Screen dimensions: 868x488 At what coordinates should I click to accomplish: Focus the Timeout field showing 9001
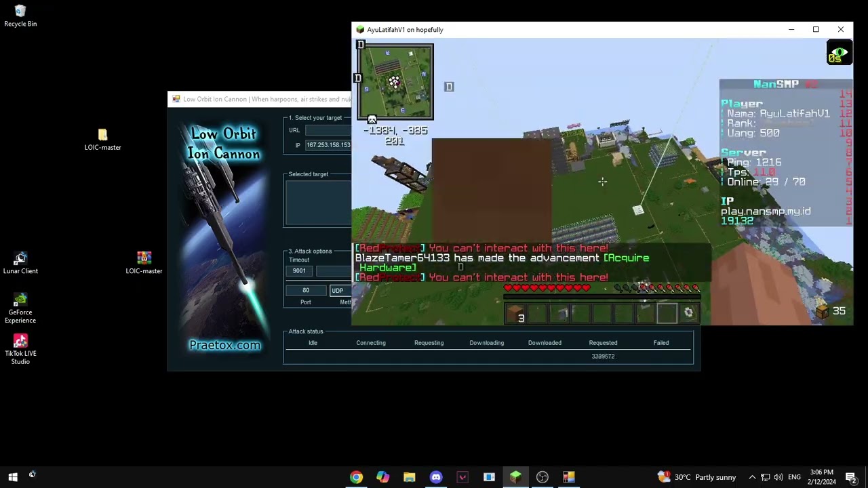point(299,271)
